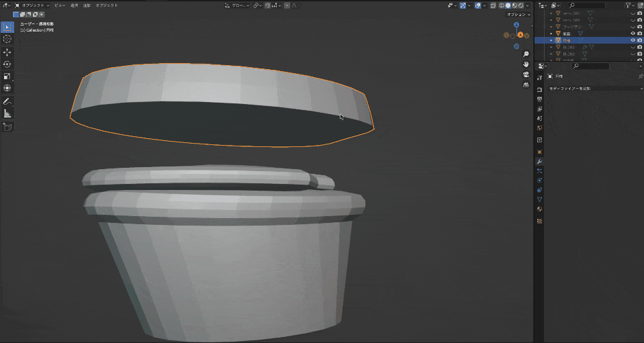Open the Scene properties tab
Viewport: 644px width, 343px height.
click(539, 118)
